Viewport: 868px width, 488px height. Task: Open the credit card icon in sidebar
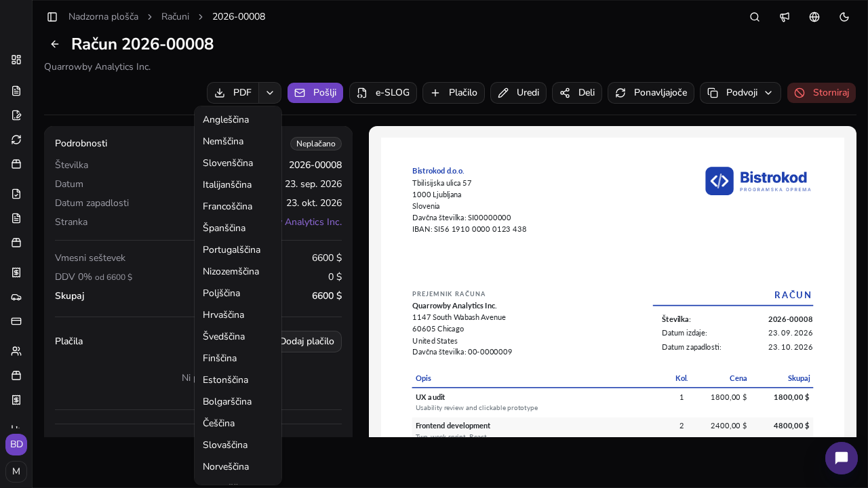pyautogui.click(x=16, y=321)
